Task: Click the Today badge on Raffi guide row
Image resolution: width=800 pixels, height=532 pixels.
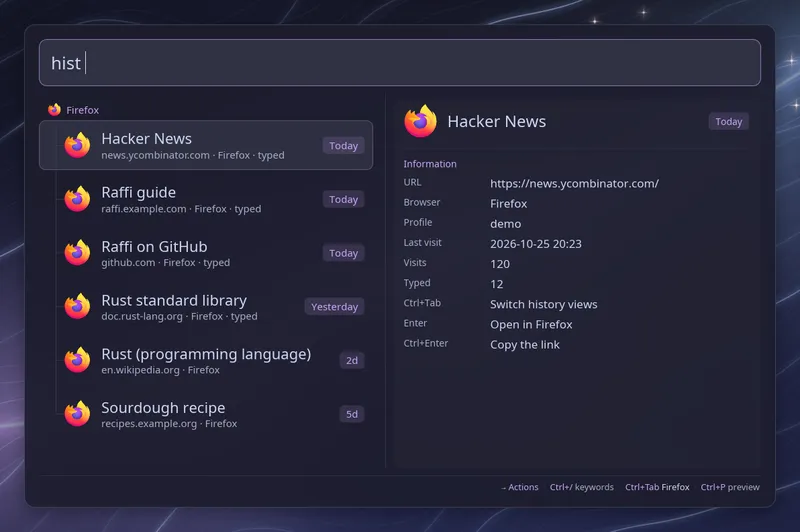Action: click(343, 199)
